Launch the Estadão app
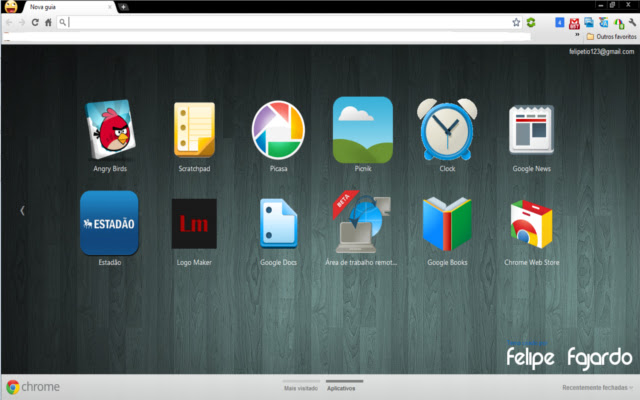Image resolution: width=640 pixels, height=400 pixels. [109, 223]
